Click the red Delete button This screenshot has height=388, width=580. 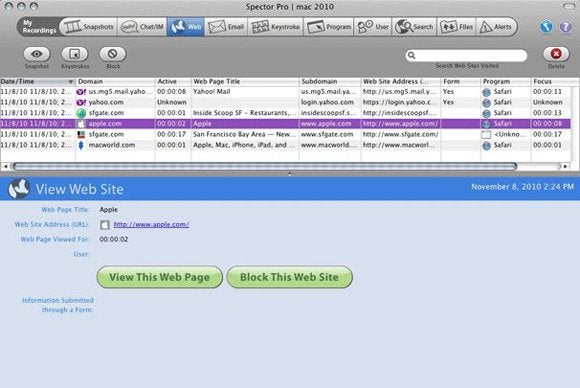click(556, 54)
